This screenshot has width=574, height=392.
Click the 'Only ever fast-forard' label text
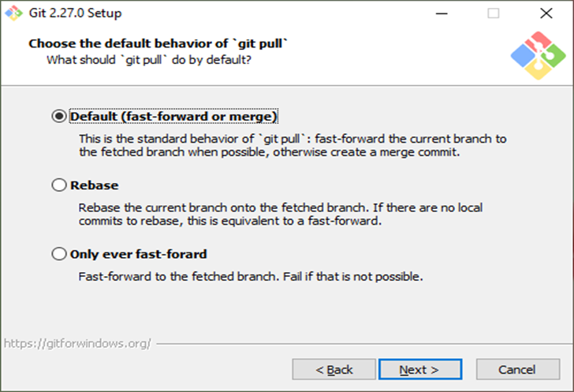138,254
